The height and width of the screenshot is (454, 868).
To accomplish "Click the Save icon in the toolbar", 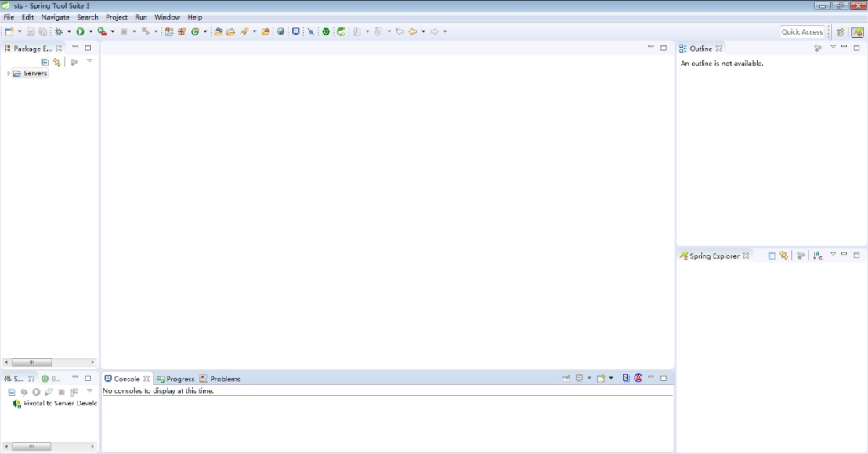I will [31, 31].
